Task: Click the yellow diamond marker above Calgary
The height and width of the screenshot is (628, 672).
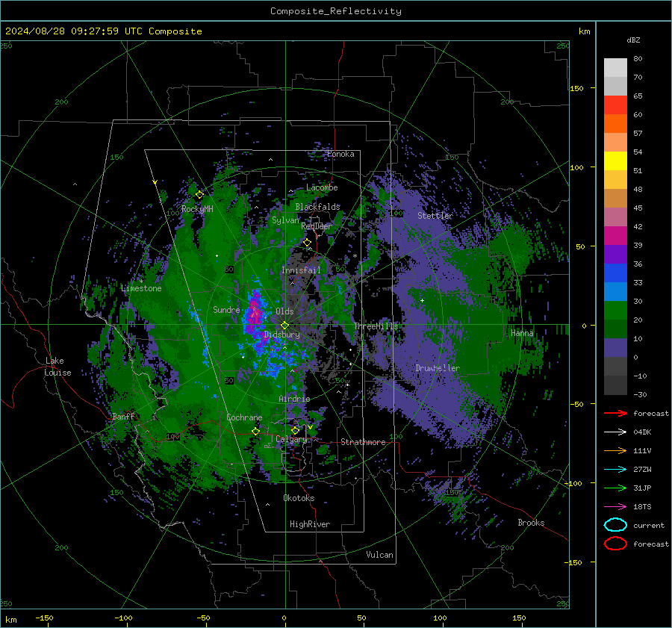Action: (x=295, y=430)
